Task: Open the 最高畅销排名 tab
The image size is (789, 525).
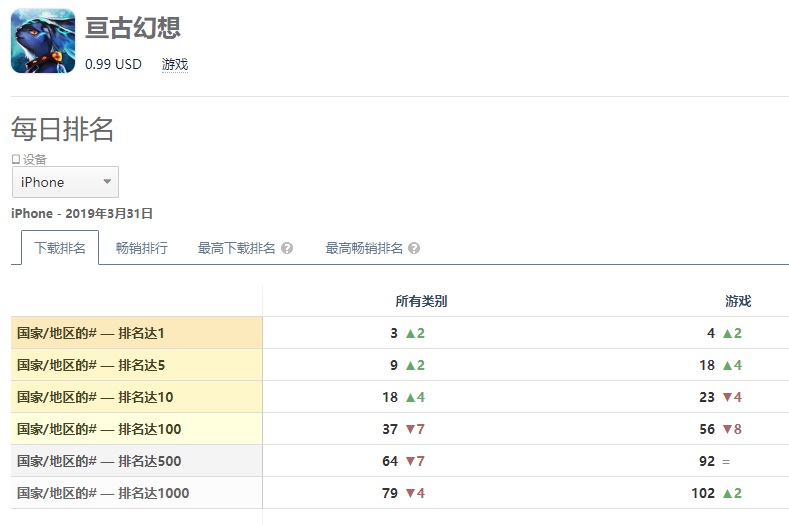Action: pos(364,248)
